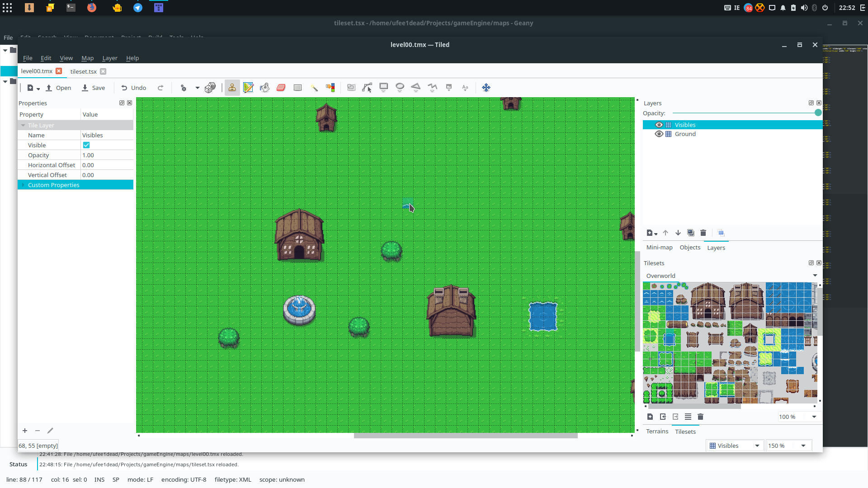Click the edit property pencil icon

coord(50,431)
